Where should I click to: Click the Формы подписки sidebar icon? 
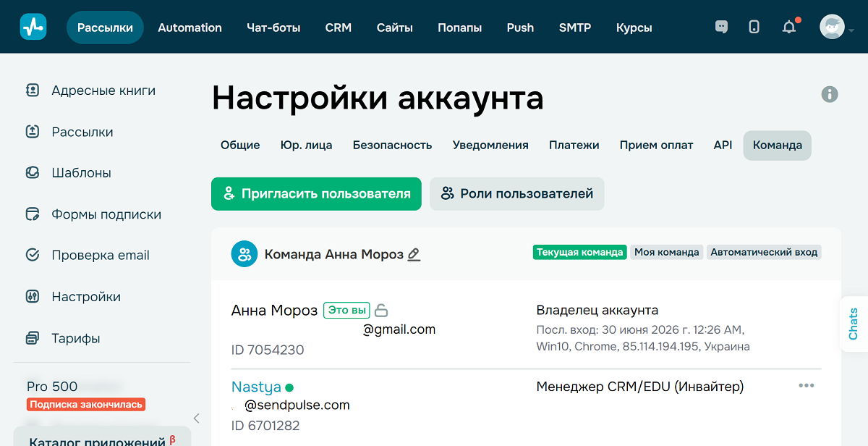[x=33, y=214]
